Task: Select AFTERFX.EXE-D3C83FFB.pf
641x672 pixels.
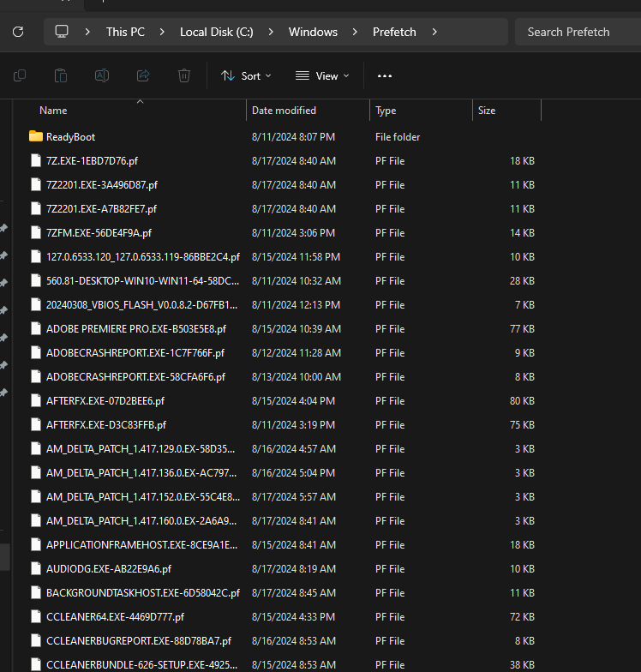Action: click(106, 425)
